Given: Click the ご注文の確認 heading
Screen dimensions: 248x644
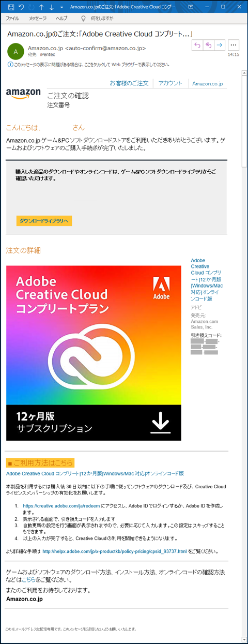Looking at the screenshot, I should [x=68, y=96].
